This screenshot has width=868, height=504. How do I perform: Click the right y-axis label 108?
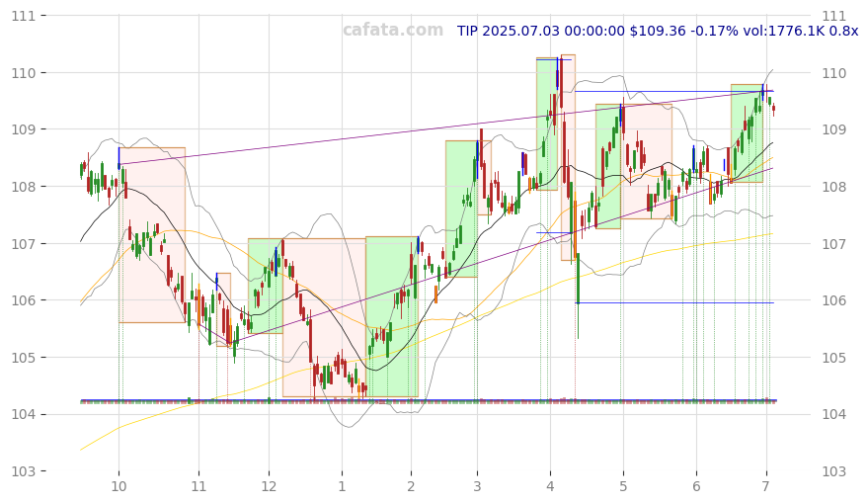click(x=833, y=187)
